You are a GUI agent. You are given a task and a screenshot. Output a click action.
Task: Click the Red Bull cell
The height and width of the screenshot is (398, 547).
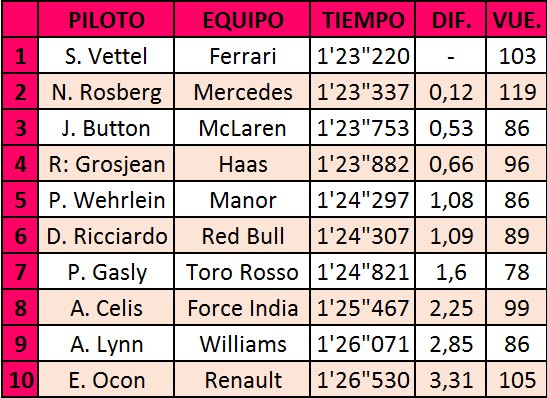click(242, 235)
